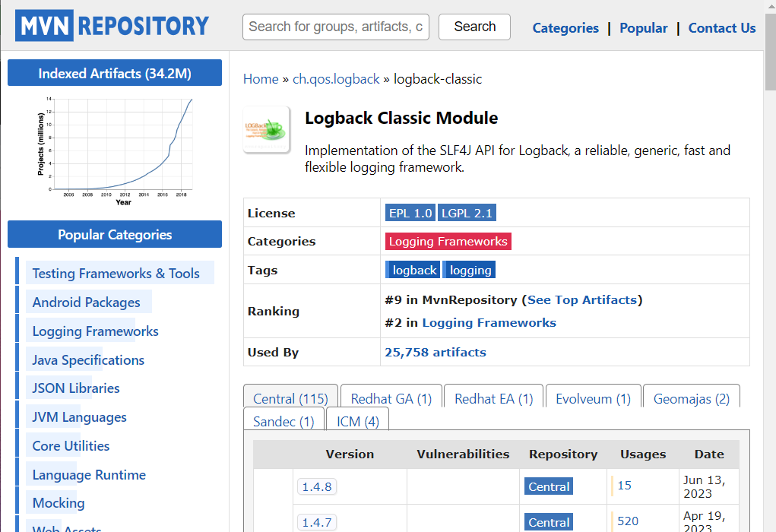Open version 1.4.8 link
776x532 pixels.
(317, 486)
